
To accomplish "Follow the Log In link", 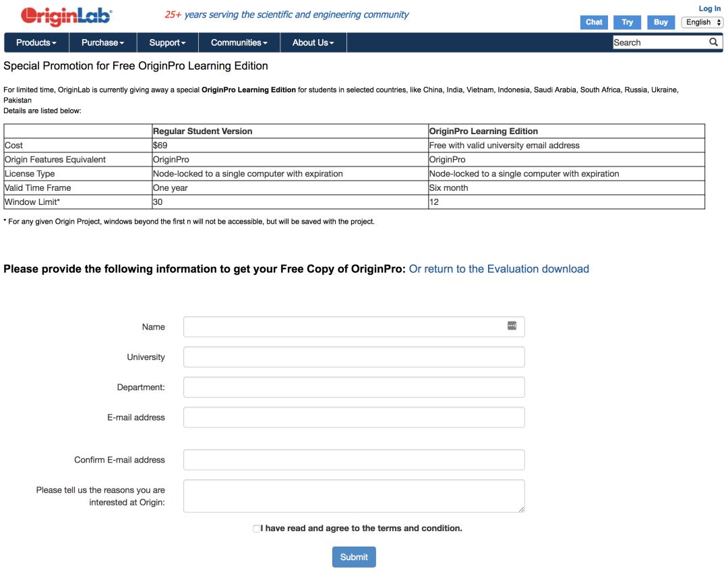I will 709,9.
